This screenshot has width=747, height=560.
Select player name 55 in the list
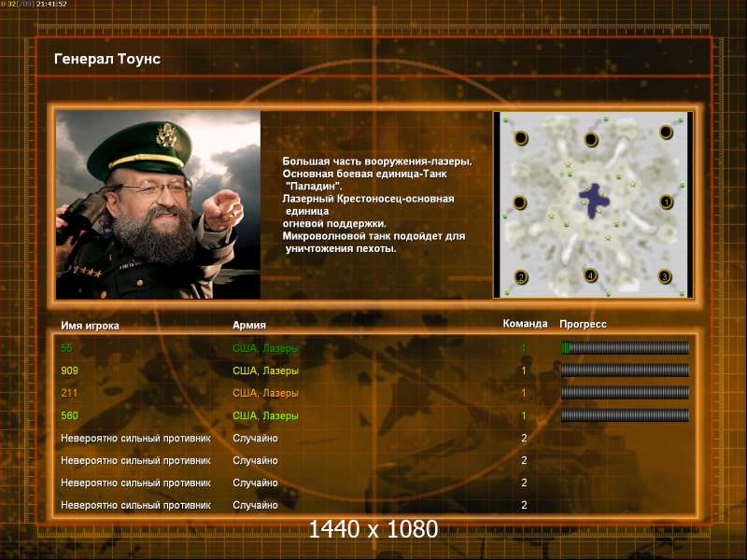pyautogui.click(x=66, y=348)
